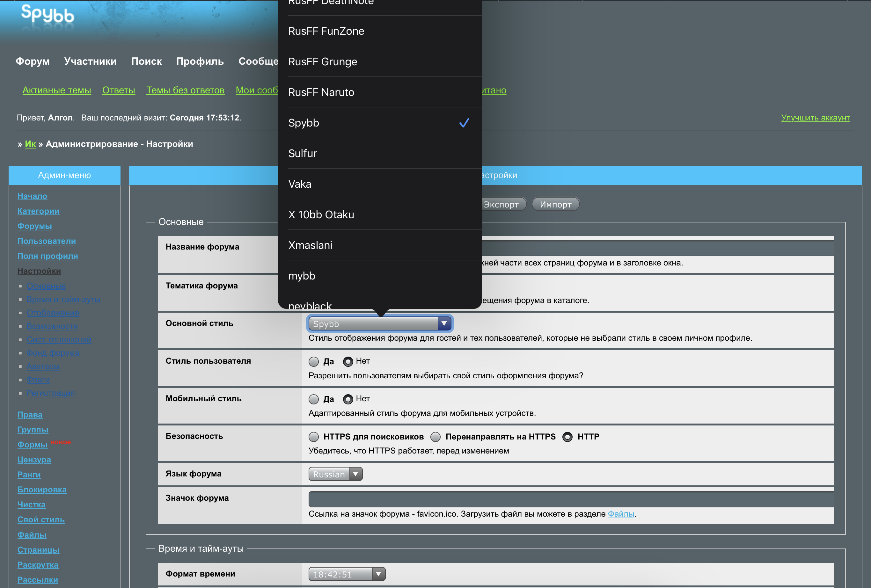Viewport: 871px width, 588px height.
Task: Choose the Перенаправлять на HTTPS radio option
Action: pos(435,437)
